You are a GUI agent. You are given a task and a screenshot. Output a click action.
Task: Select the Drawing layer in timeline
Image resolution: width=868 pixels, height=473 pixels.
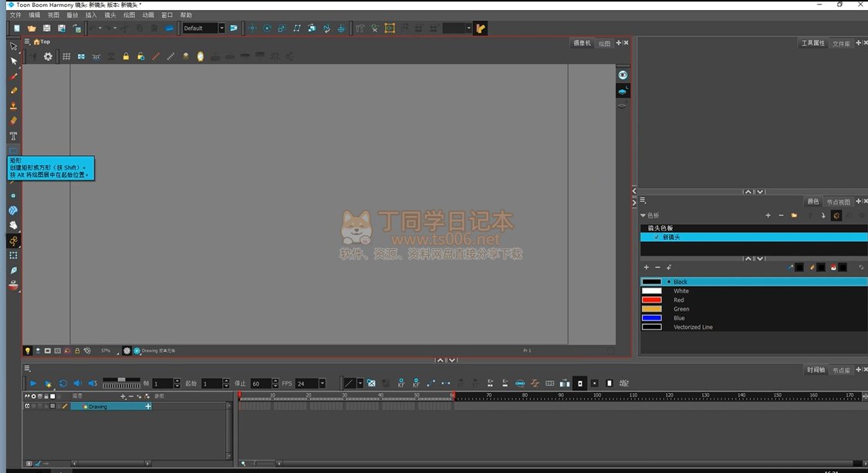[x=98, y=407]
